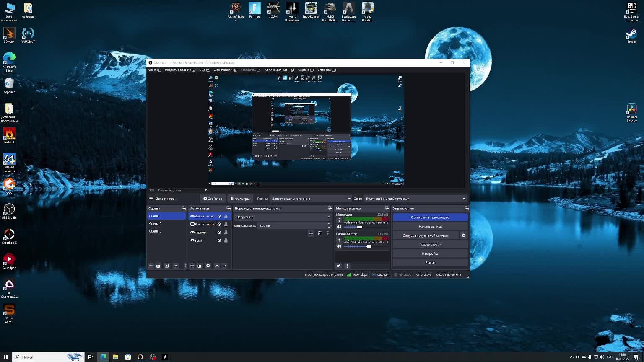The height and width of the screenshot is (362, 644).
Task: Click the Остановить трансляцию button
Action: (x=430, y=217)
